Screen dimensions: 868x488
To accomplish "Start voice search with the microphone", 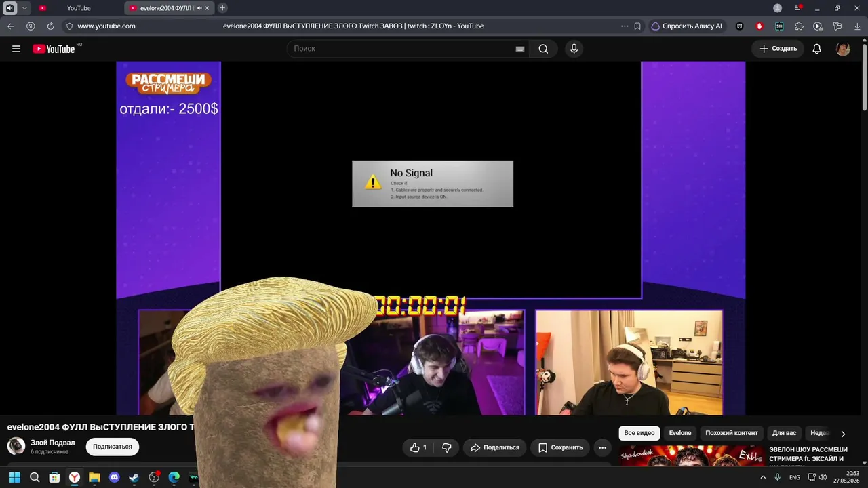I will coord(574,49).
